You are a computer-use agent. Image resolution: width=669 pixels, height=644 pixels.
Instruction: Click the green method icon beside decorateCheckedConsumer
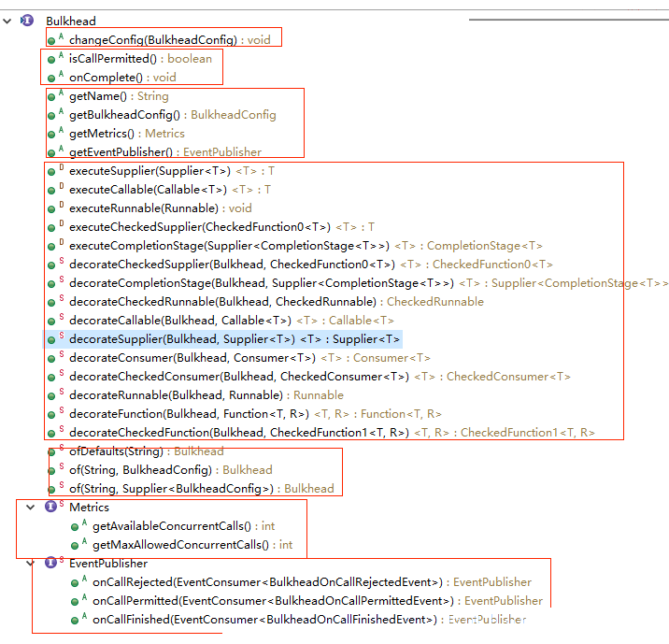[51, 378]
